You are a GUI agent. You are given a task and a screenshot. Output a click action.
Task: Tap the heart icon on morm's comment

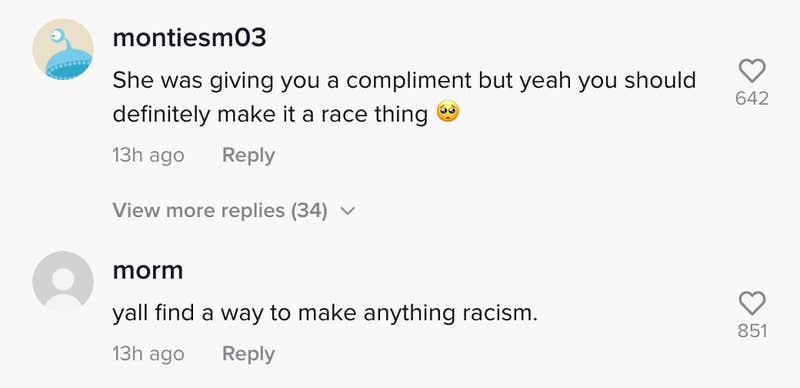[752, 303]
